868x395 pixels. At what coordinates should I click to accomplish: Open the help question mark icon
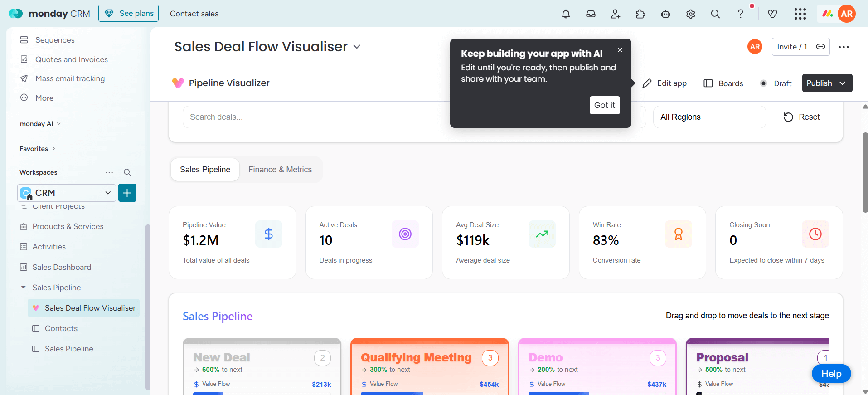(x=740, y=14)
